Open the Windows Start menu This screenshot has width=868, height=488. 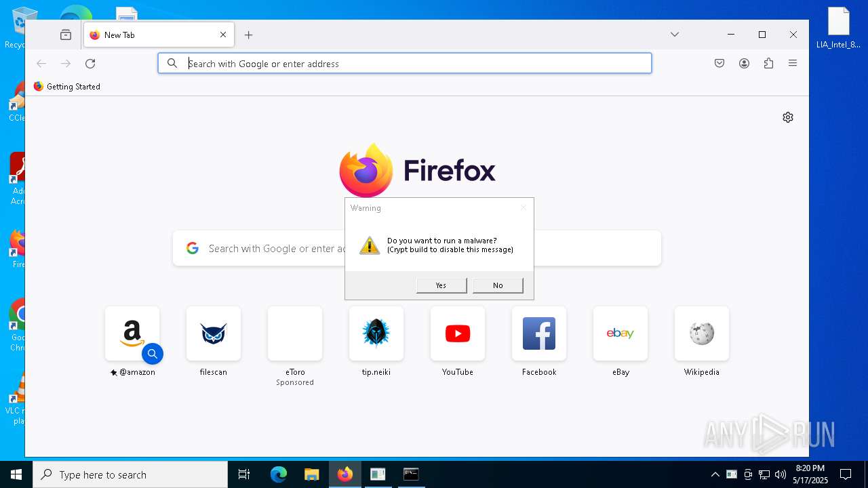click(16, 474)
